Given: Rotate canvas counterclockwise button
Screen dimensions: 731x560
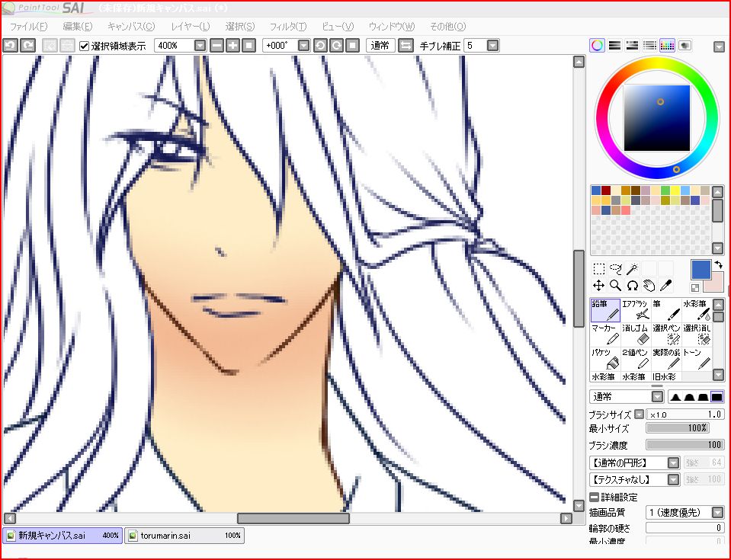Looking at the screenshot, I should [x=320, y=45].
